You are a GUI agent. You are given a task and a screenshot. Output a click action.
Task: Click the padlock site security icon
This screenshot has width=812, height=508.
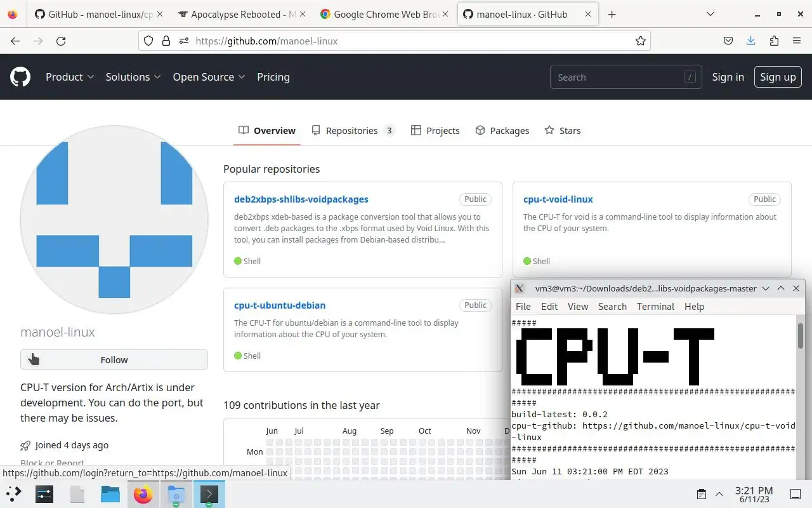coord(166,41)
